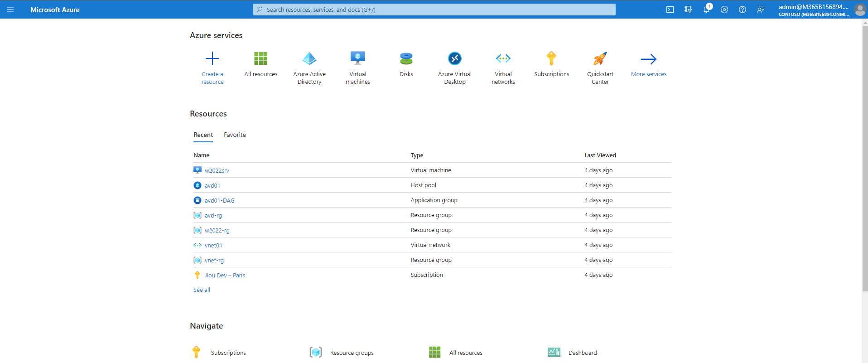Click the Type column header
The image size is (868, 363).
point(417,155)
